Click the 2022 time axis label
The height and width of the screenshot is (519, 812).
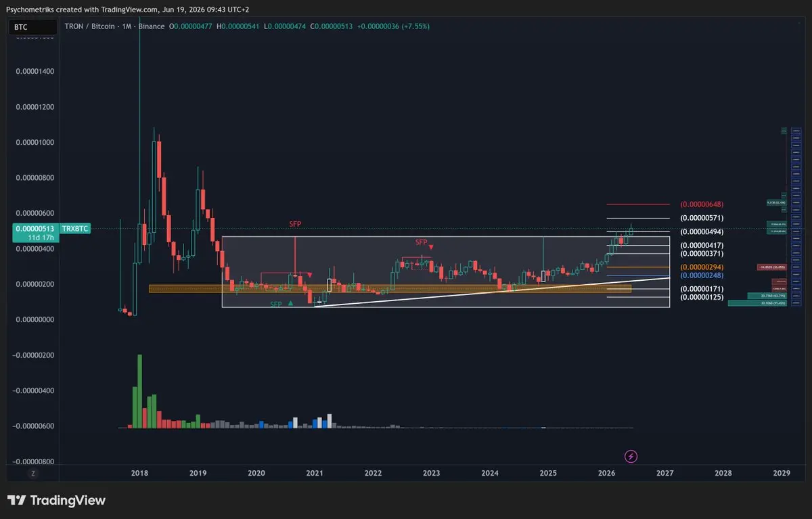point(373,474)
